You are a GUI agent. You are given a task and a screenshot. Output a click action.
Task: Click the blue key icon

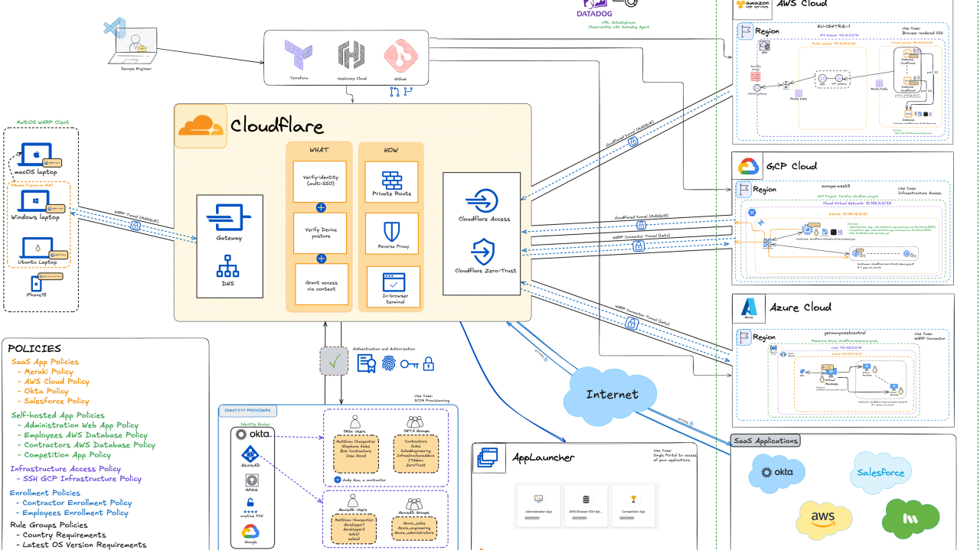coord(409,363)
